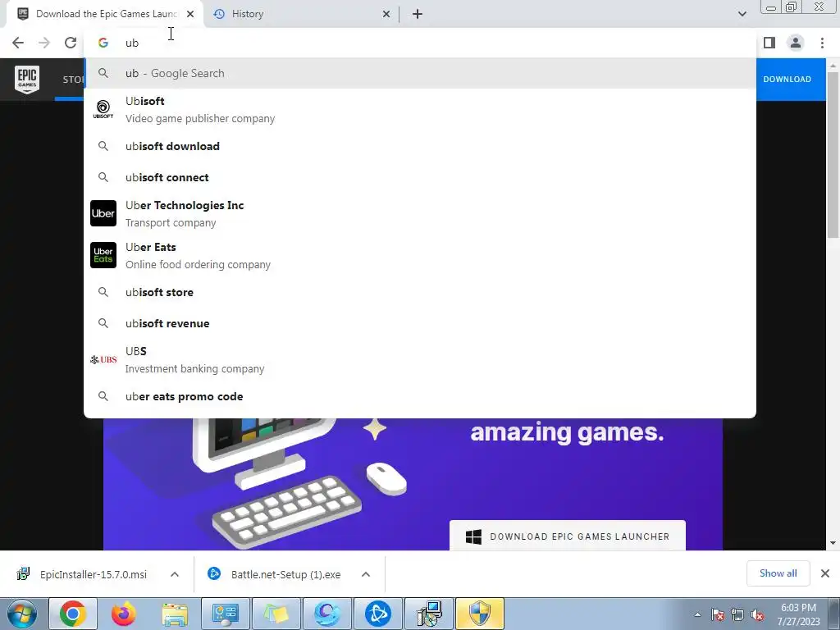840x630 pixels.
Task: Switch to Download the Epic Games Launcher tab
Action: coord(105,14)
